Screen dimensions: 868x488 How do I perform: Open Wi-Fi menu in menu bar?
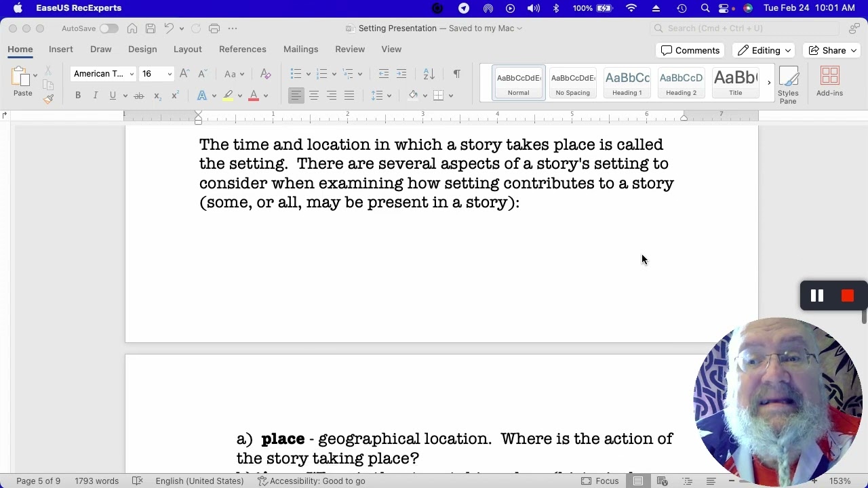631,8
